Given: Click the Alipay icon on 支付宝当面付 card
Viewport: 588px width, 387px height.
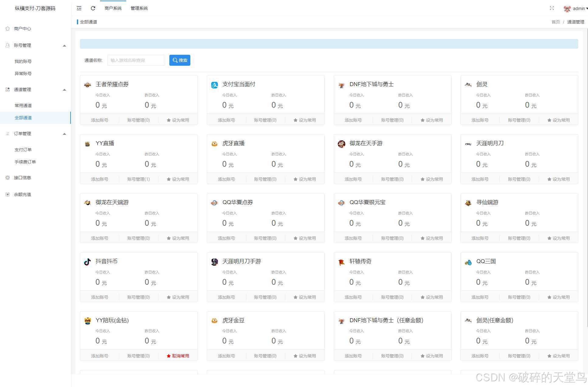Looking at the screenshot, I should [214, 85].
